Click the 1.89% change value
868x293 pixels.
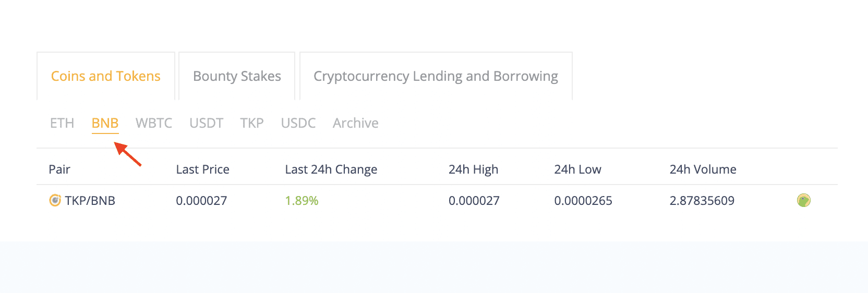tap(302, 201)
